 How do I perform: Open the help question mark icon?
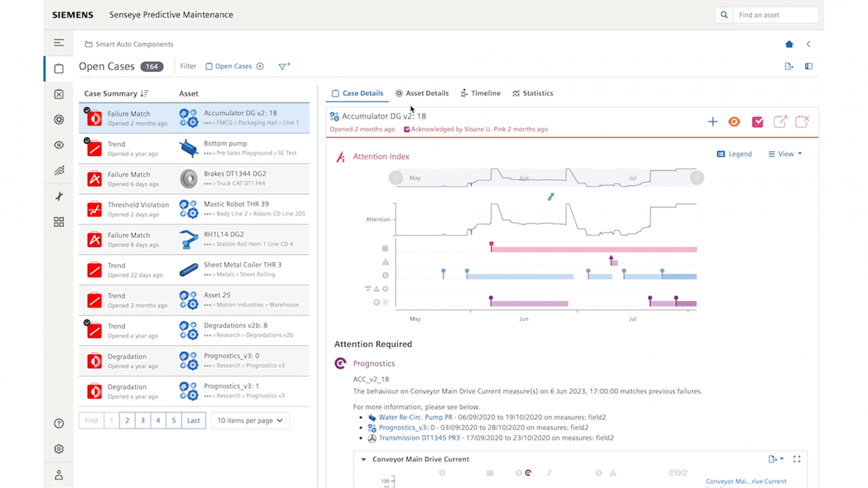tap(58, 423)
